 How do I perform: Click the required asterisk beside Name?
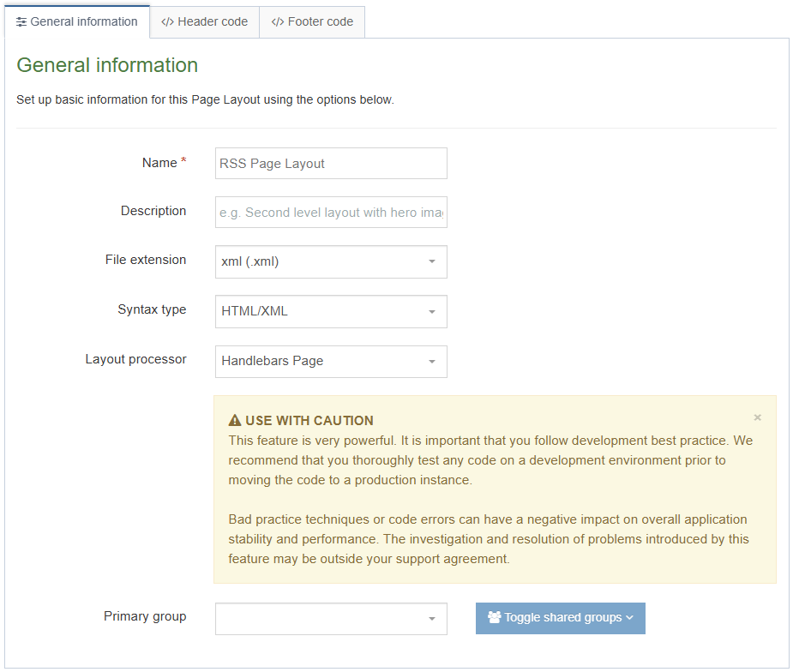[x=184, y=159]
